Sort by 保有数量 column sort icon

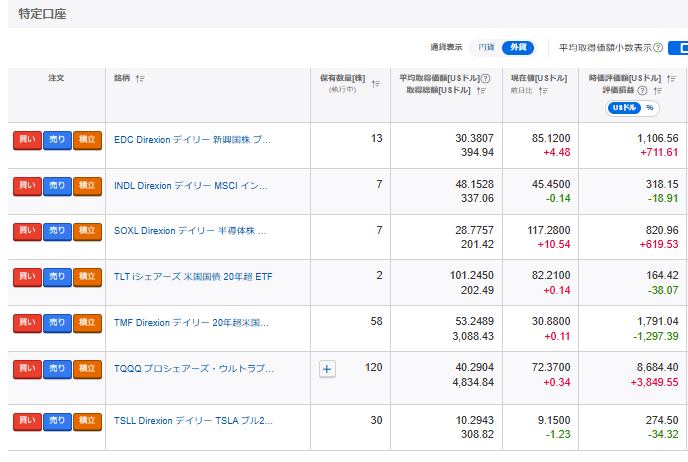click(x=376, y=84)
